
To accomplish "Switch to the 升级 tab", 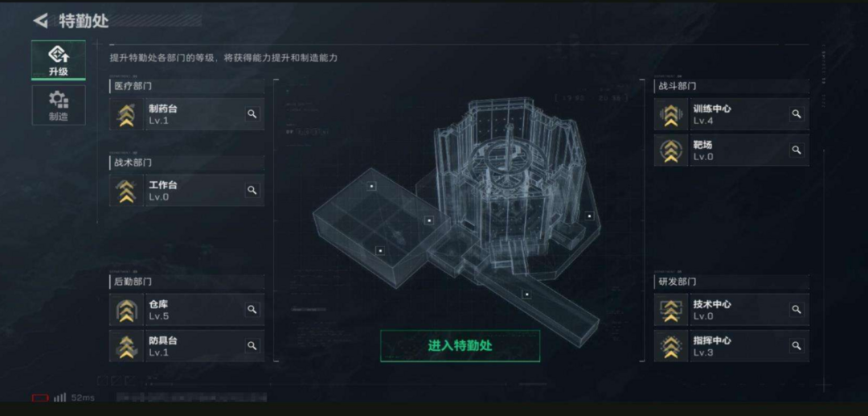I will coord(59,60).
